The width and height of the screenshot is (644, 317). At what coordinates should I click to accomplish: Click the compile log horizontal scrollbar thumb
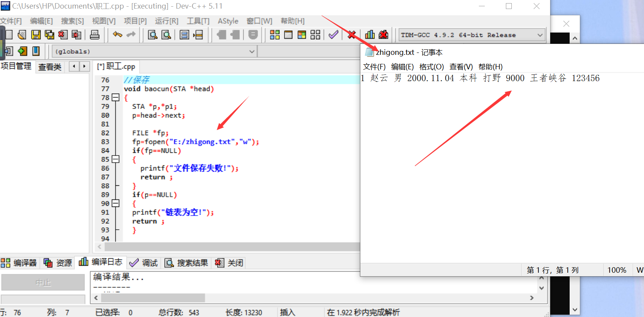[x=153, y=298]
